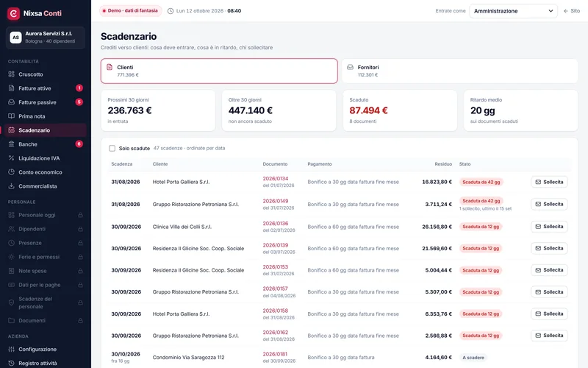
Task: Click the Oltre 30 giorni summary card
Action: [x=279, y=110]
